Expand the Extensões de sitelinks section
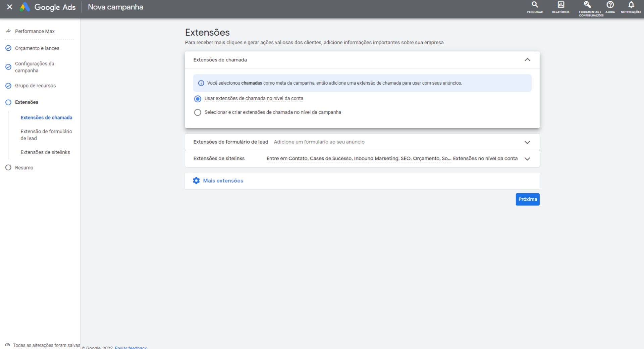Image resolution: width=644 pixels, height=349 pixels. coord(527,159)
